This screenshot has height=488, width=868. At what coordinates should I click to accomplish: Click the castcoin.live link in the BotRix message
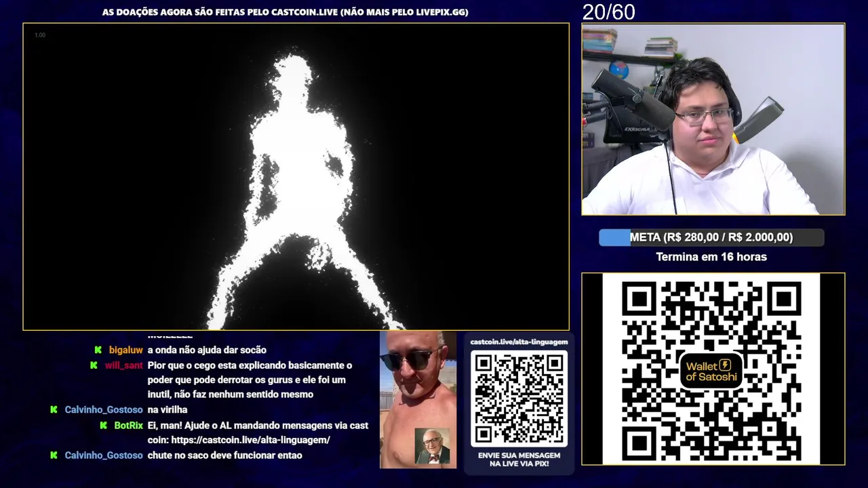tap(251, 441)
